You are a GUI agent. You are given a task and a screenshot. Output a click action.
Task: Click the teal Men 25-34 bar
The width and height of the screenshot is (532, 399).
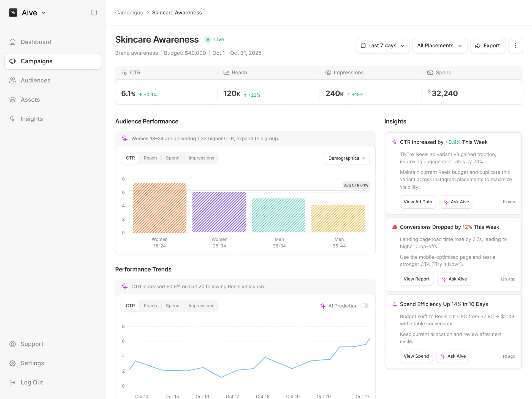tap(279, 215)
